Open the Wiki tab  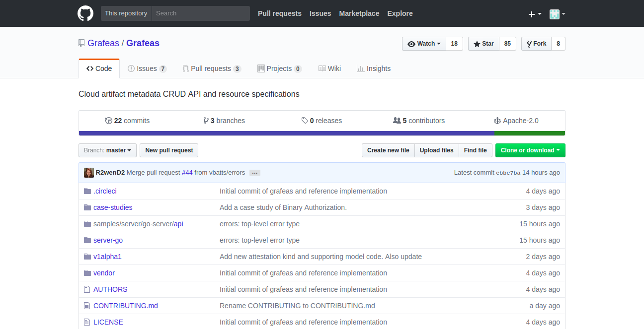coord(329,68)
